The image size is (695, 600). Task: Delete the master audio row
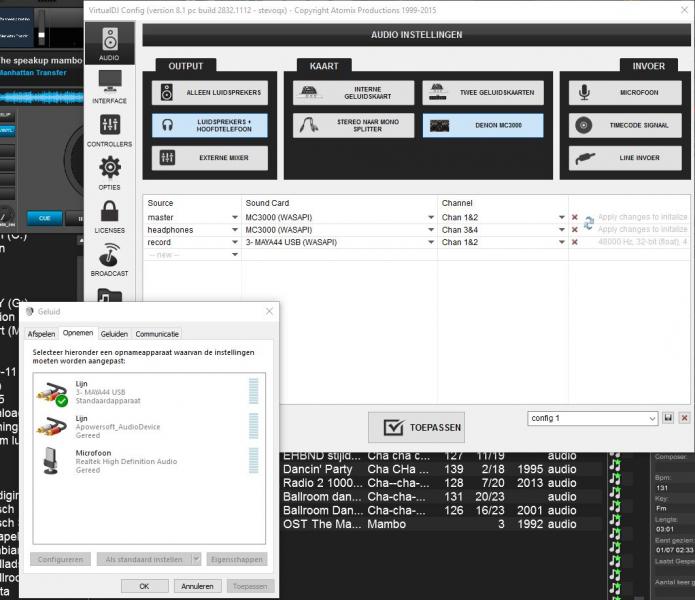574,218
